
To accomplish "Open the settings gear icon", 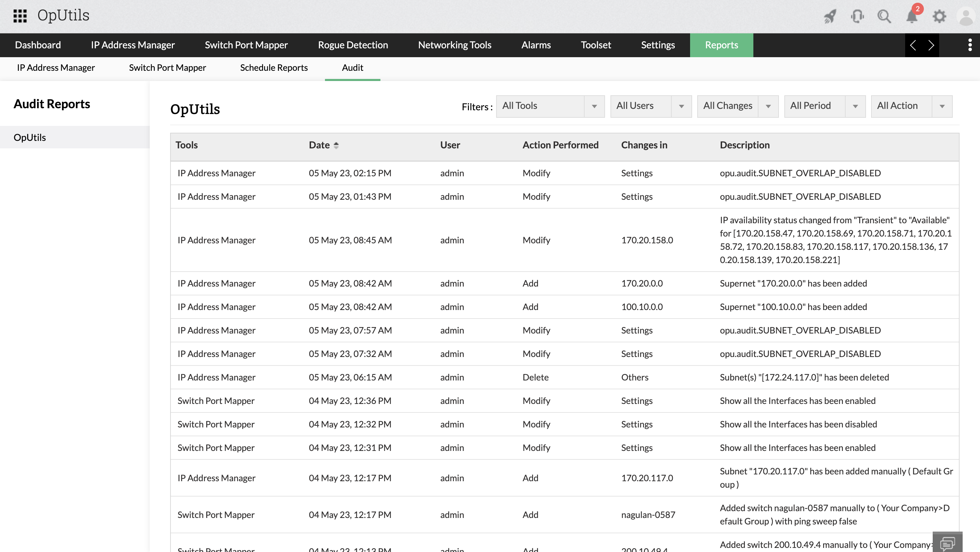I will click(939, 16).
